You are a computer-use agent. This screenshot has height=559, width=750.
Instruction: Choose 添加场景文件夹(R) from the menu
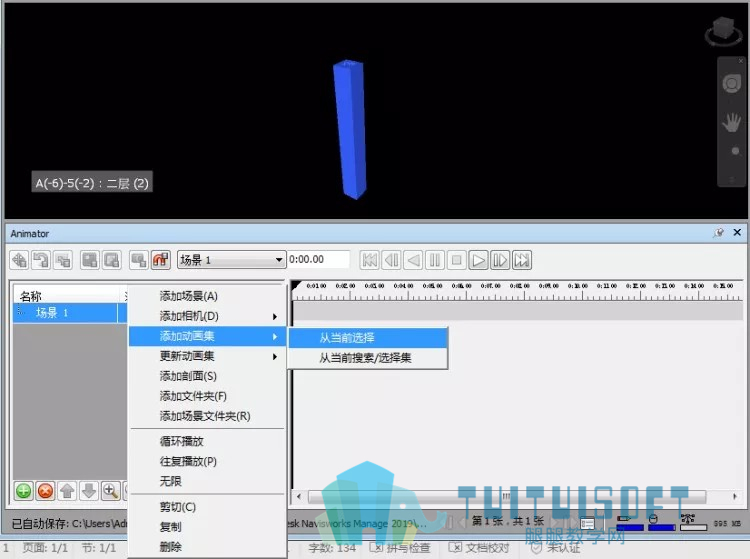point(208,416)
